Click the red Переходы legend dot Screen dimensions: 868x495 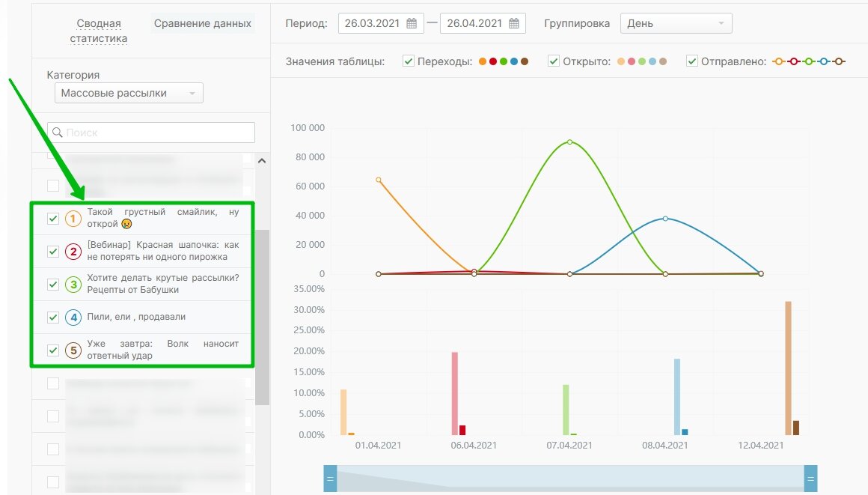click(493, 61)
